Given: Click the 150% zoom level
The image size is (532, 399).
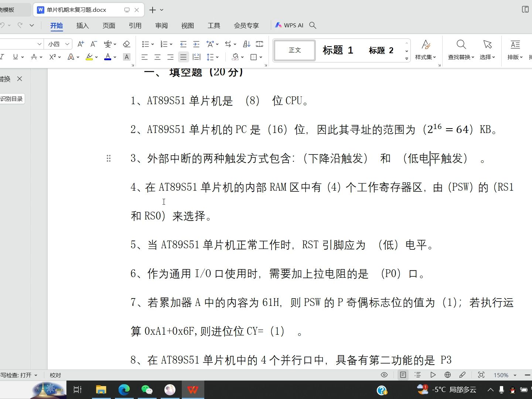Looking at the screenshot, I should click(x=501, y=375).
